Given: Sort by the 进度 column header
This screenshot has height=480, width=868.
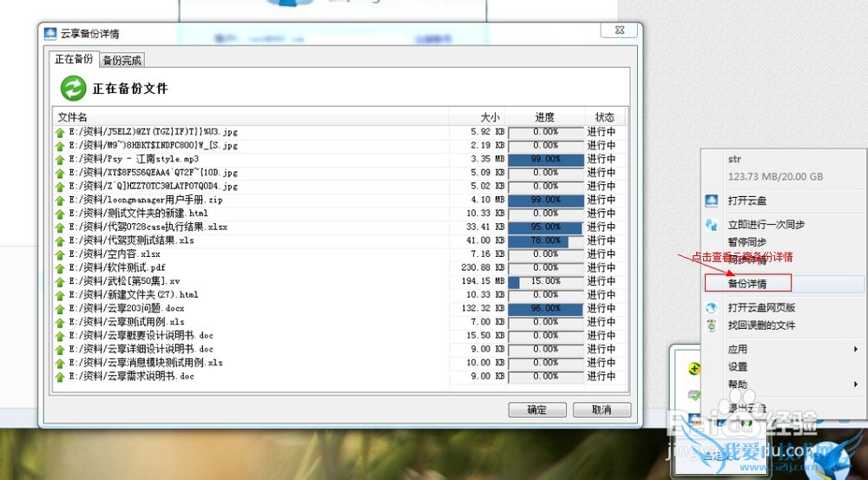Looking at the screenshot, I should 545,117.
